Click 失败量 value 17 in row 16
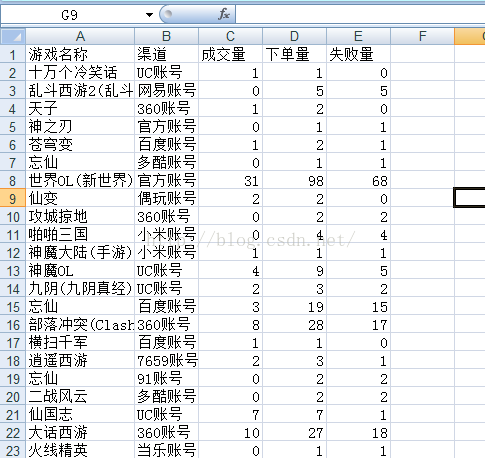The height and width of the screenshot is (458, 485). click(x=358, y=324)
